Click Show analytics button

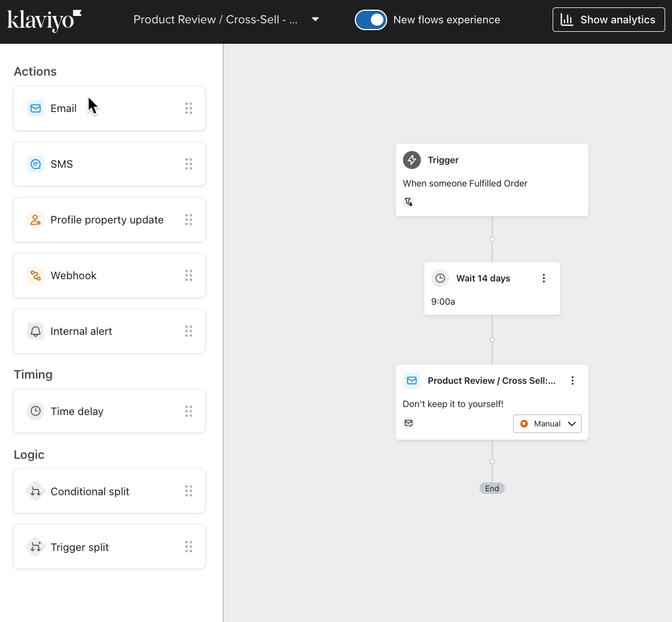coord(608,20)
